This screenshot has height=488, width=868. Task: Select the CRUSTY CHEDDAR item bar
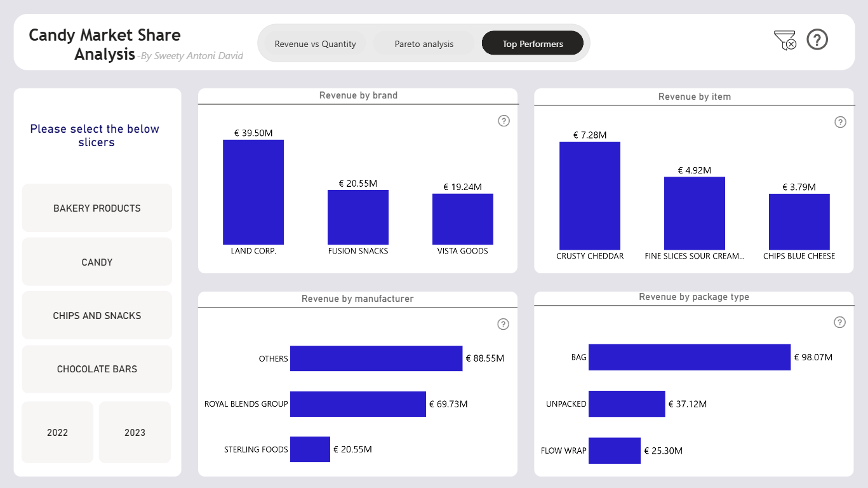(590, 196)
